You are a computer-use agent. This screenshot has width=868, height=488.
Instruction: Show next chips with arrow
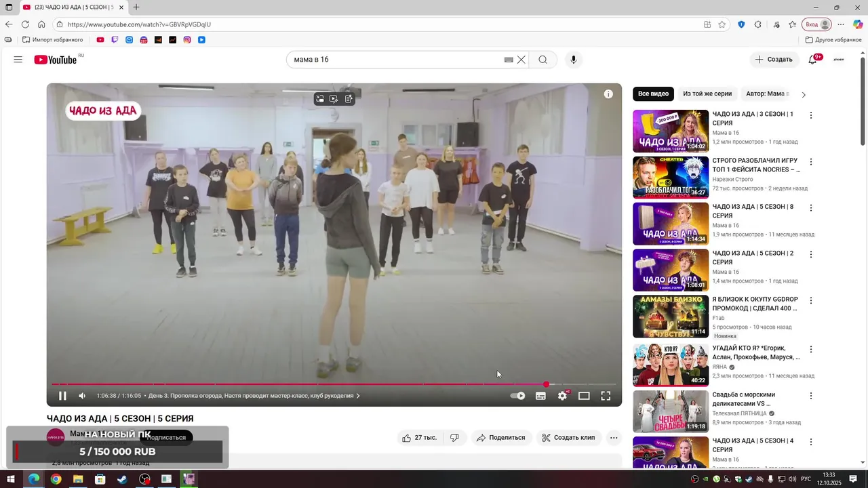pos(804,95)
